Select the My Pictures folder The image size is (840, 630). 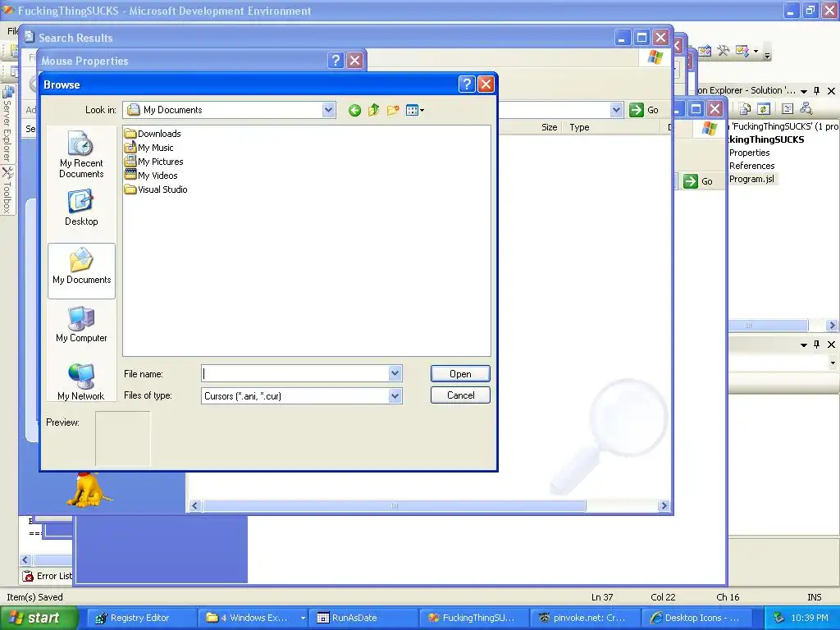pyautogui.click(x=153, y=162)
